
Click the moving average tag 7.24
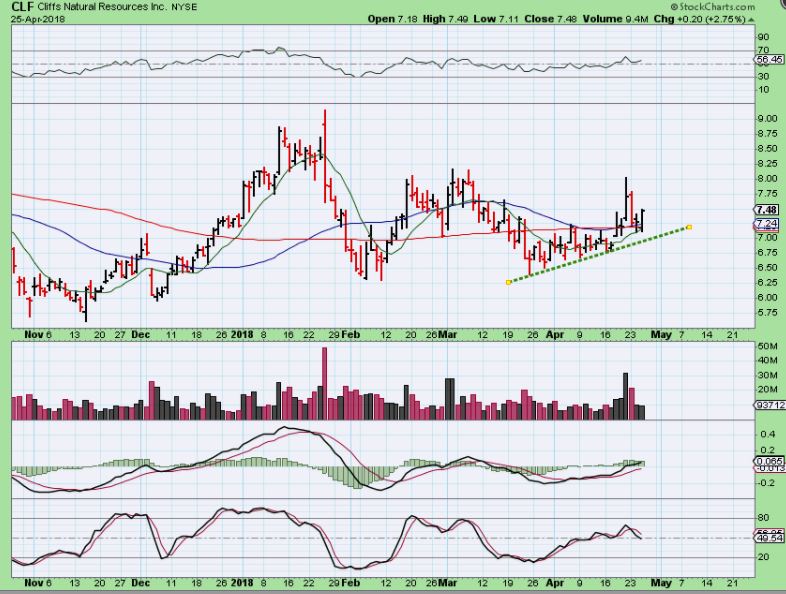coord(767,223)
